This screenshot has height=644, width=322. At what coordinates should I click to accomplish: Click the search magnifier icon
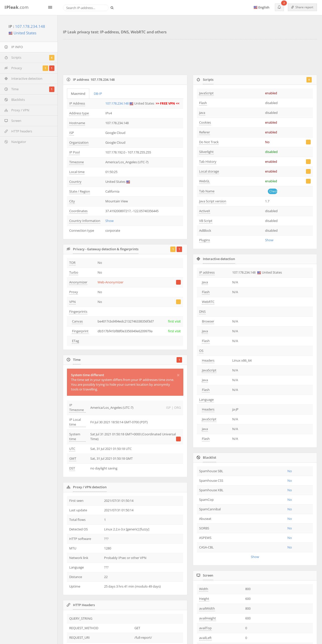(x=112, y=8)
